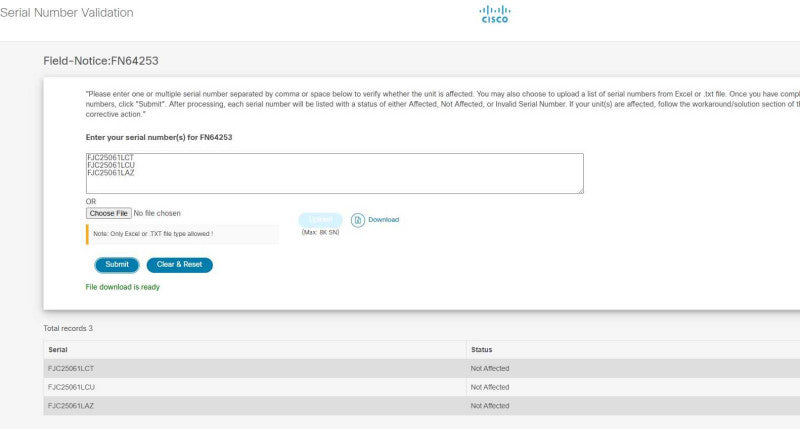Select serial FJC25061LCT table cell
The width and height of the screenshot is (800, 429).
pos(255,368)
